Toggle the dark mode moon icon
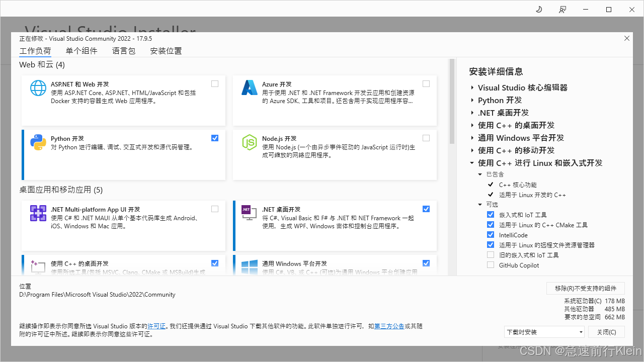644x362 pixels. 539,9
